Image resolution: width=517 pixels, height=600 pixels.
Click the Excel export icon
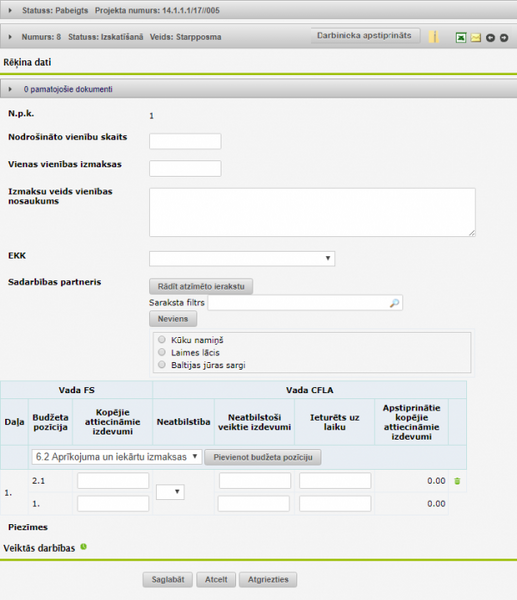tap(461, 38)
